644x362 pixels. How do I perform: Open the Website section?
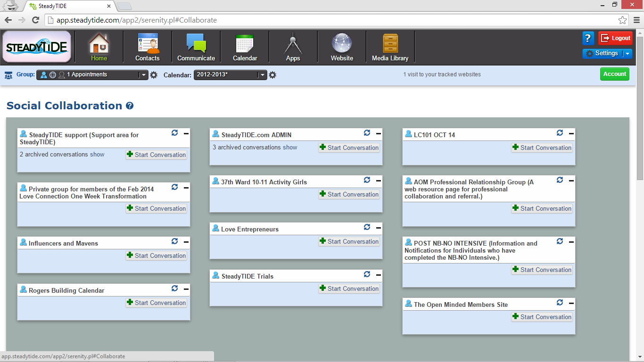(342, 47)
